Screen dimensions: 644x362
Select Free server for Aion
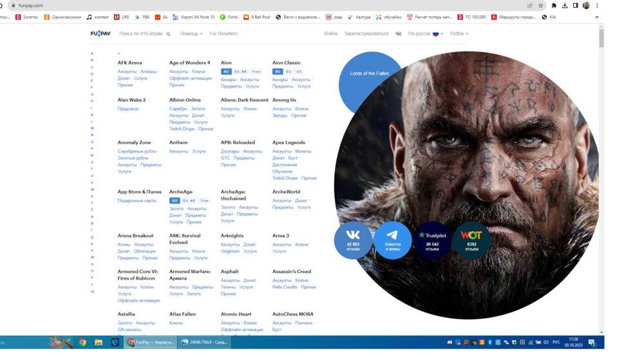256,71
